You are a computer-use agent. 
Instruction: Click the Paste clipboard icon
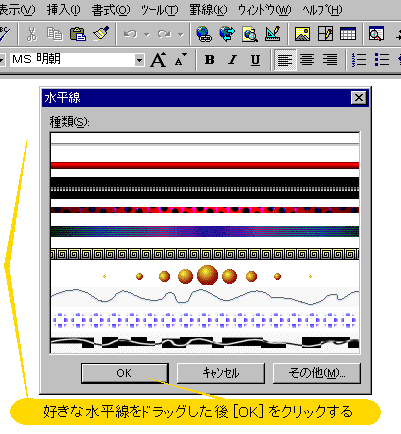coord(78,34)
